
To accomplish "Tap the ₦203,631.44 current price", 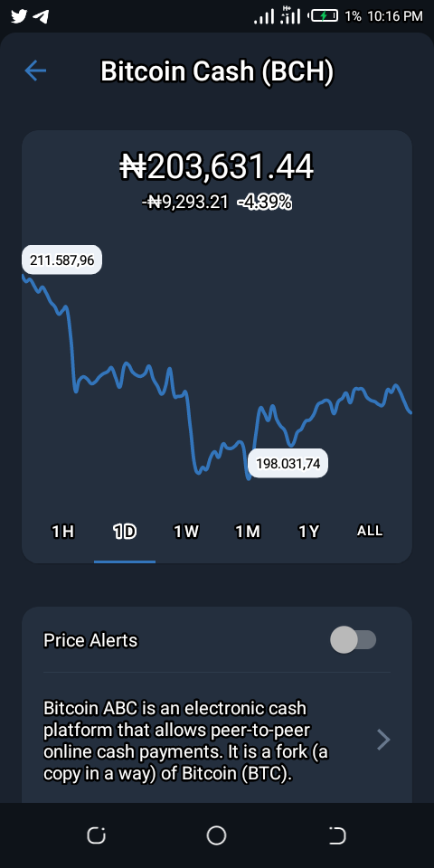I will coord(217,166).
